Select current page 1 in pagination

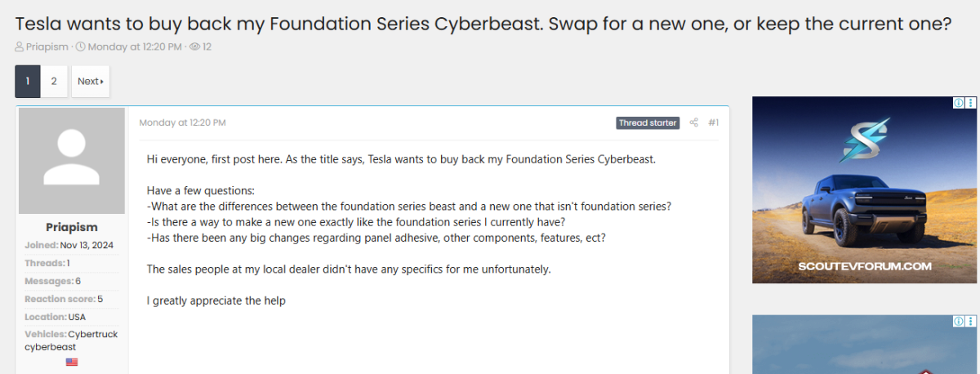pyautogui.click(x=28, y=82)
